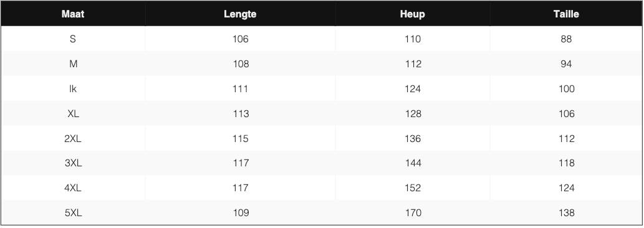
Task: Click the Taille column header
Action: point(566,14)
